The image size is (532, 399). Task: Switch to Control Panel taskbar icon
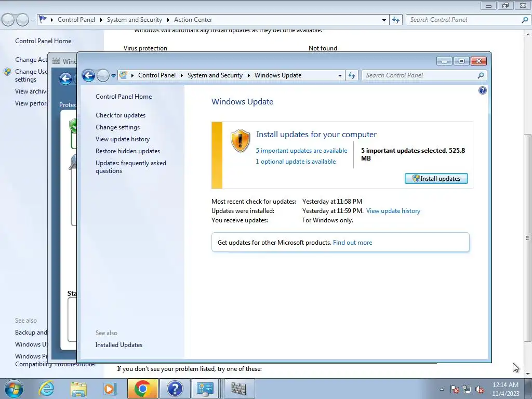[x=206, y=389]
